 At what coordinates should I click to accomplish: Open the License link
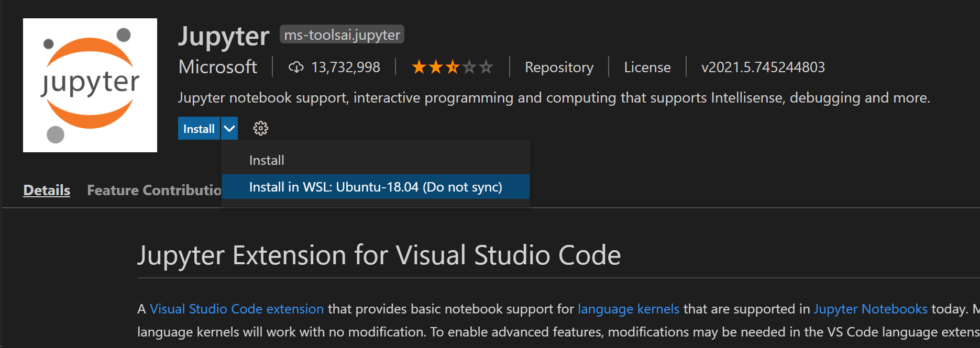[647, 67]
